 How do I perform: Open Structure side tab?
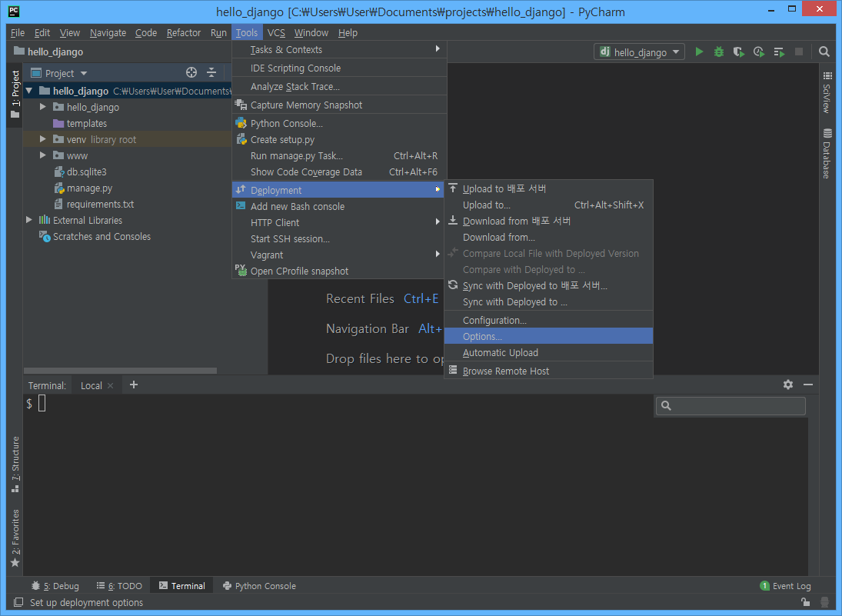tap(15, 464)
